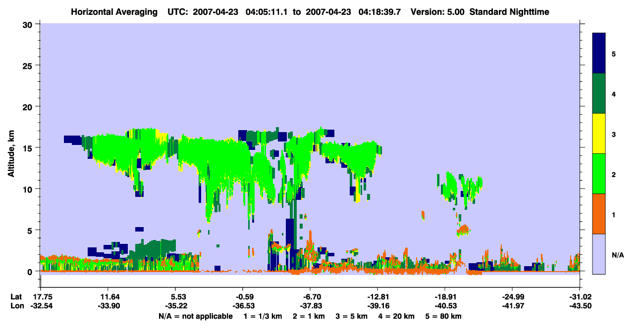This screenshot has width=644, height=330.
Task: Click the bright green level 2 colorbar segment
Action: point(599,173)
